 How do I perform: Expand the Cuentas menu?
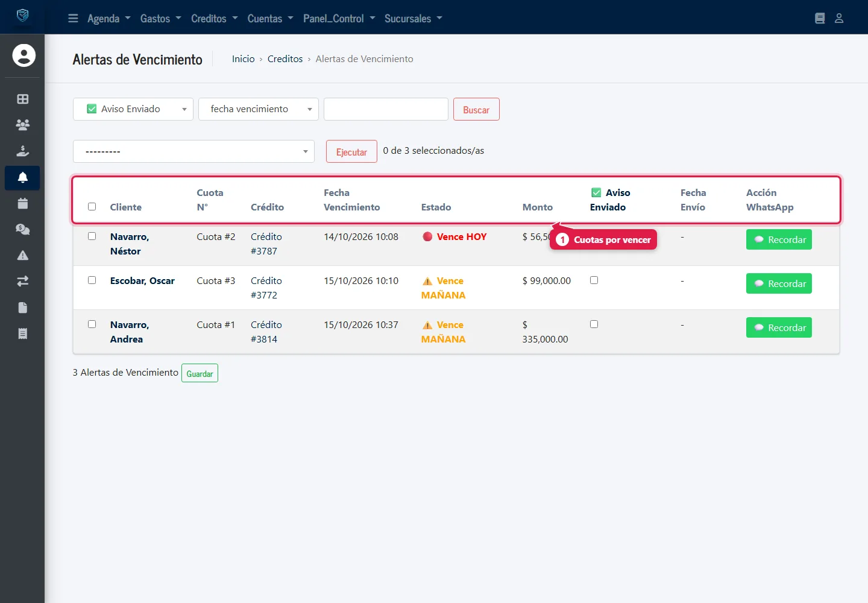(x=271, y=19)
